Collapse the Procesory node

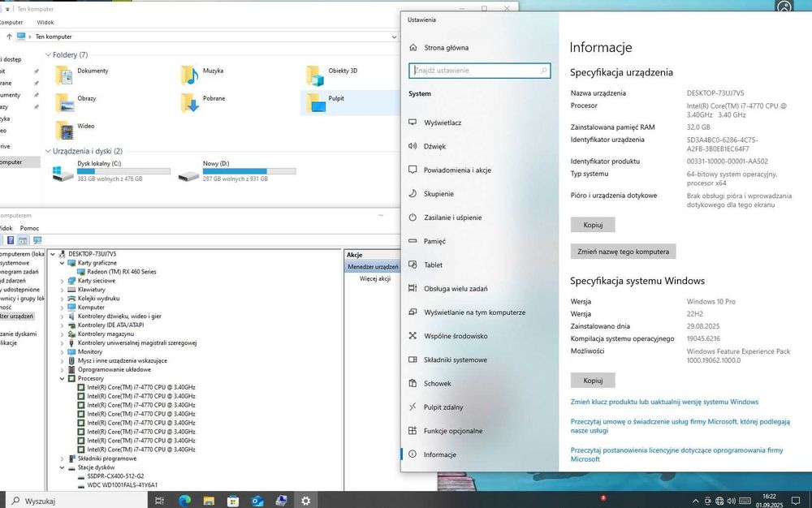[x=63, y=379]
